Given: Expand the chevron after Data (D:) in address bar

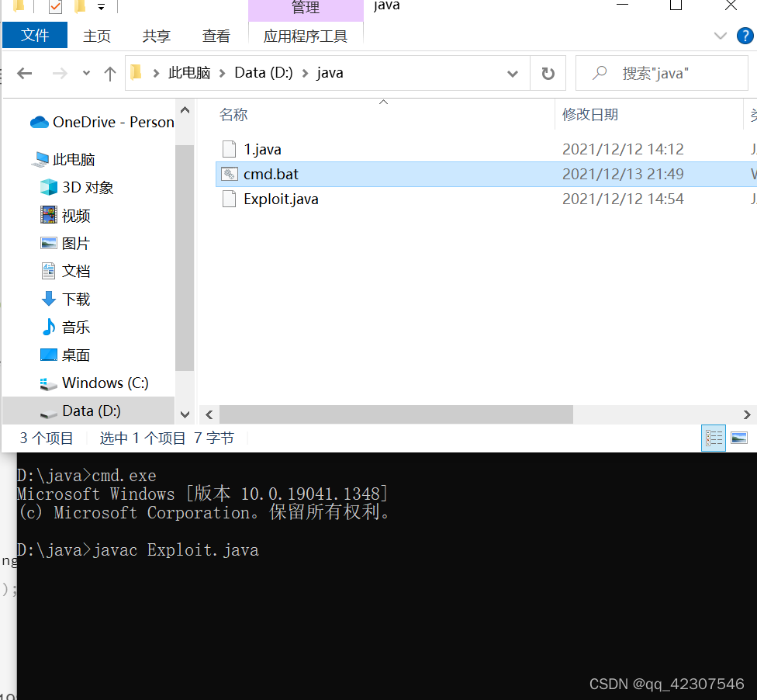Looking at the screenshot, I should coord(305,73).
